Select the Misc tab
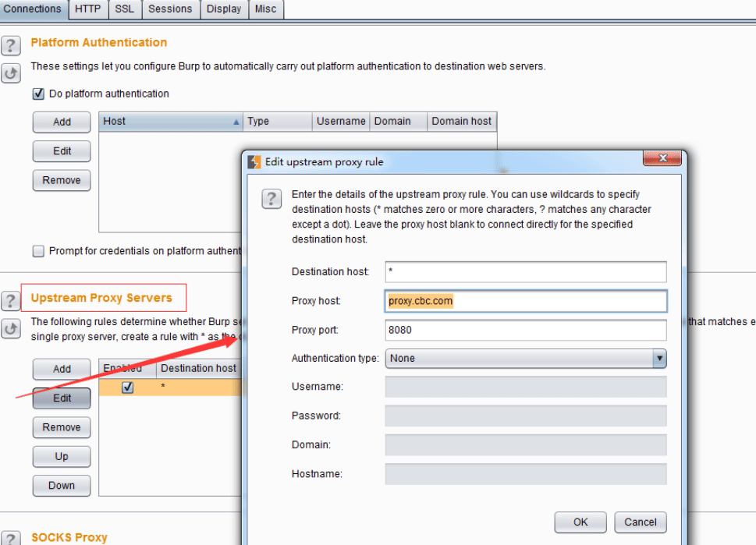Image resolution: width=756 pixels, height=545 pixels. [x=266, y=9]
